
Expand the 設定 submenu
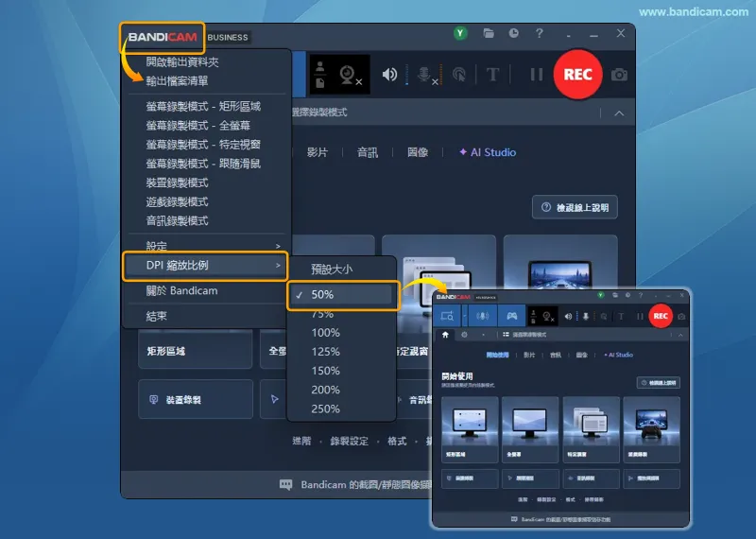point(207,246)
